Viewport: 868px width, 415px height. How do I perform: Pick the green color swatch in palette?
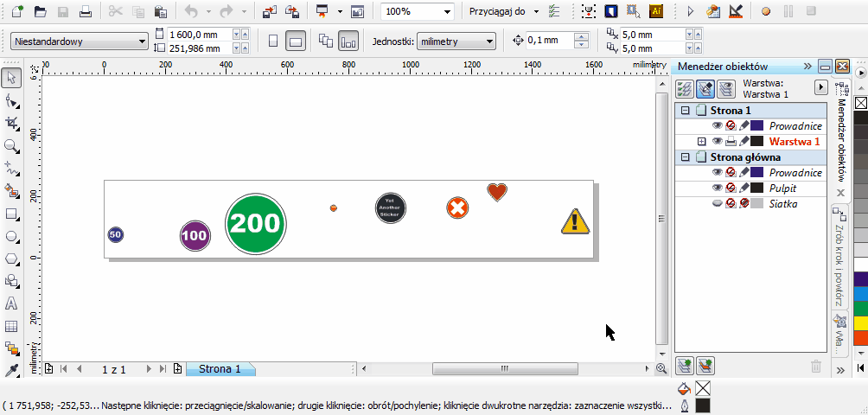click(x=861, y=308)
